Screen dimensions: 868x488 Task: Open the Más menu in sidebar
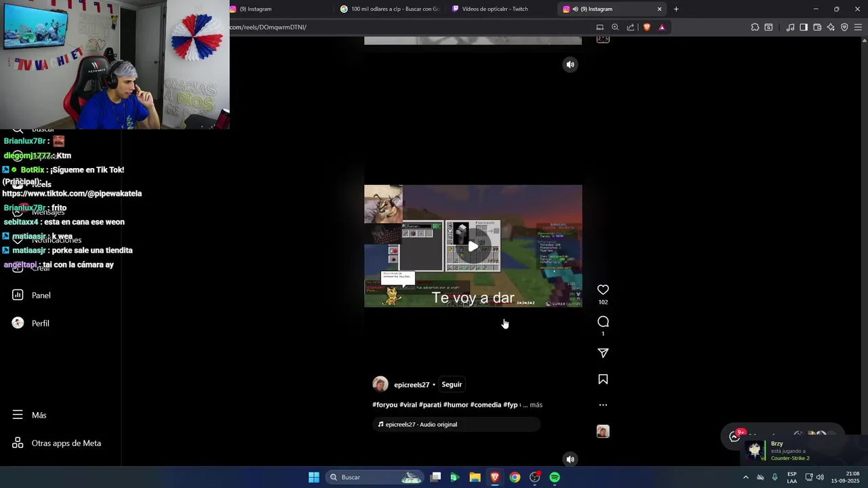click(39, 415)
